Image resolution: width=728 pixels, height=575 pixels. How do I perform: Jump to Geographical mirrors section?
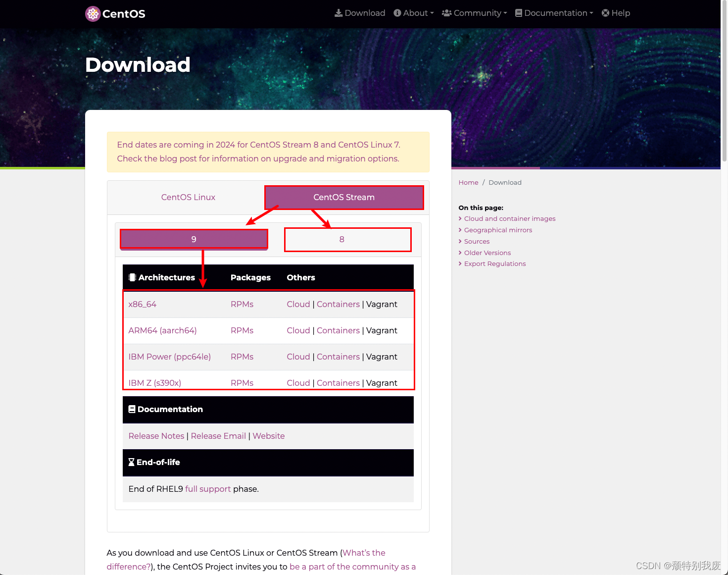point(498,230)
